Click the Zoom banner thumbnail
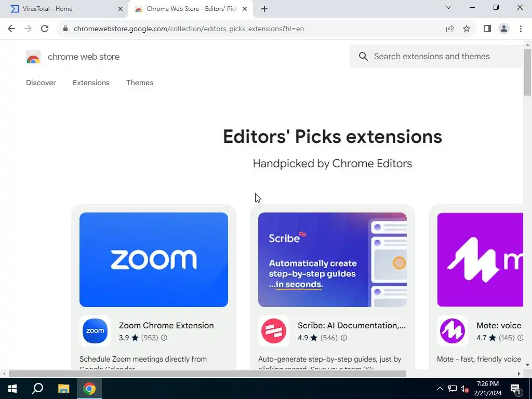 (154, 260)
